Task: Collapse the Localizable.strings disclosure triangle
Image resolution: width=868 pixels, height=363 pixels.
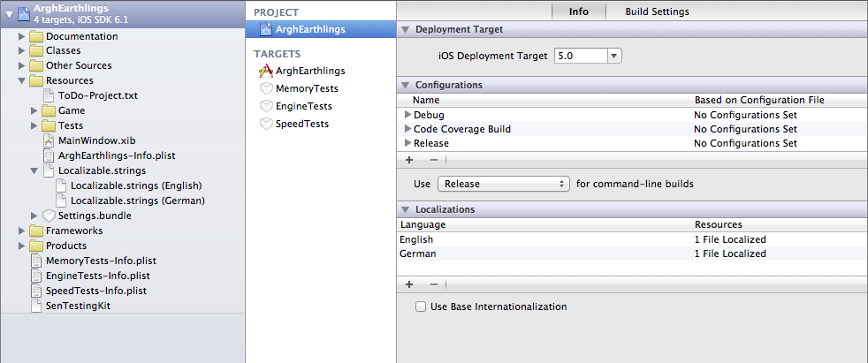Action: (34, 170)
